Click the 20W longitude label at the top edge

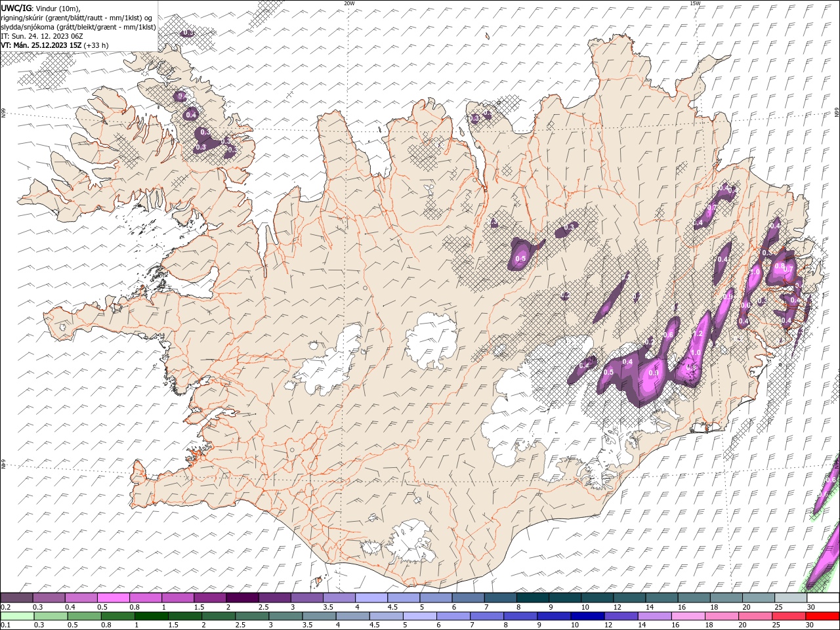349,3
